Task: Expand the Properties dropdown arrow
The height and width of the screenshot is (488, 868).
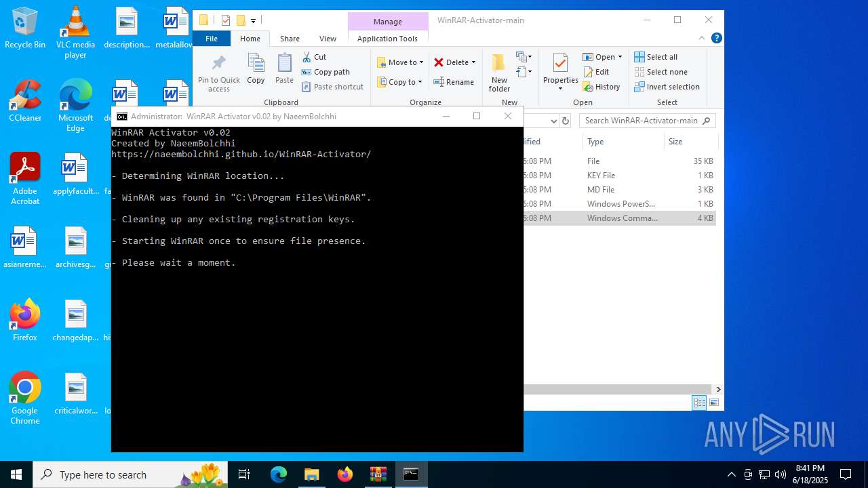Action: pos(560,88)
